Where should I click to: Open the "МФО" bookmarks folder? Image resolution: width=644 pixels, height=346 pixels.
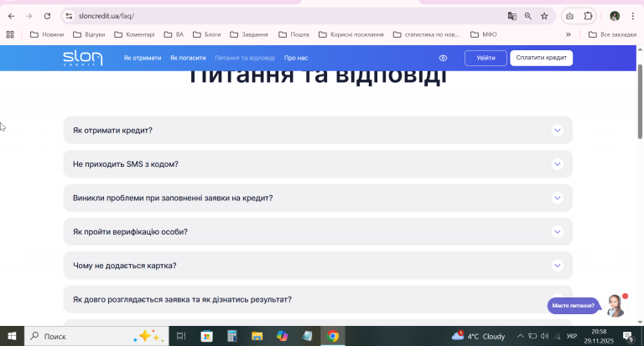tap(483, 34)
